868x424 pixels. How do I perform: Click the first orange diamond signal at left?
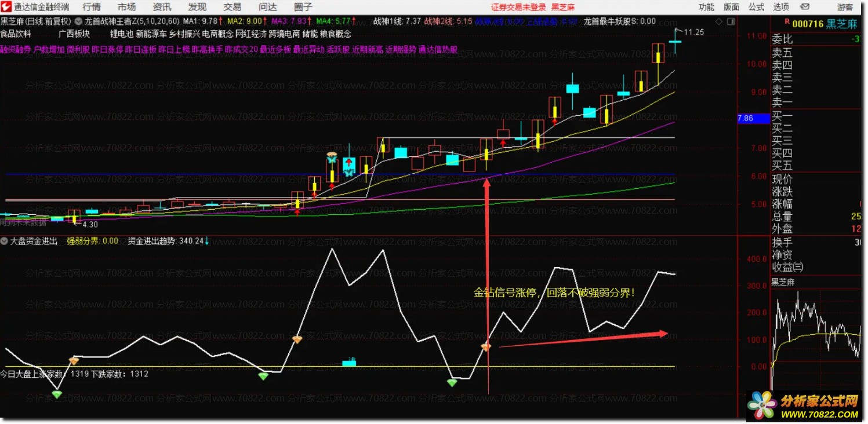[x=74, y=361]
